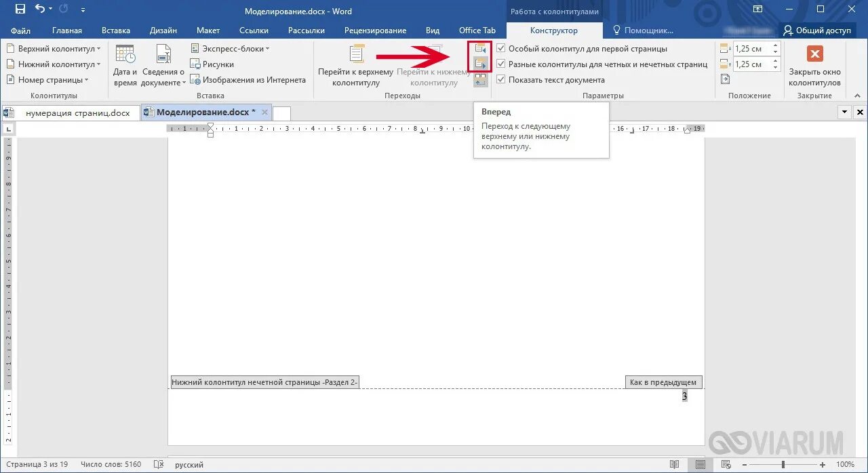
Task: Click the Как в предыдущем footer tag
Action: coord(663,382)
